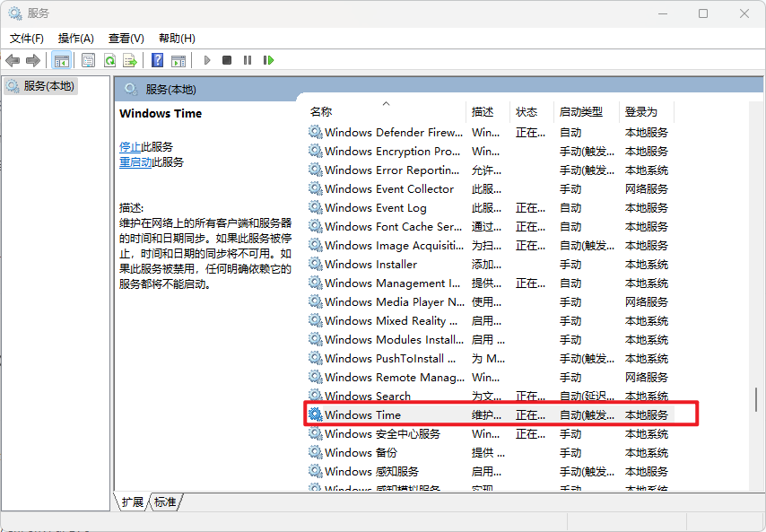Click the standard view window icon
766x532 pixels.
pos(179,60)
